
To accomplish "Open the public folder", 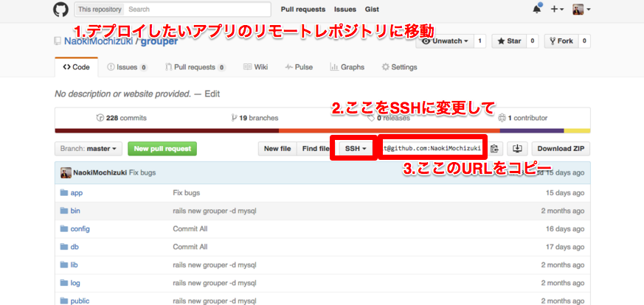I will (x=80, y=301).
